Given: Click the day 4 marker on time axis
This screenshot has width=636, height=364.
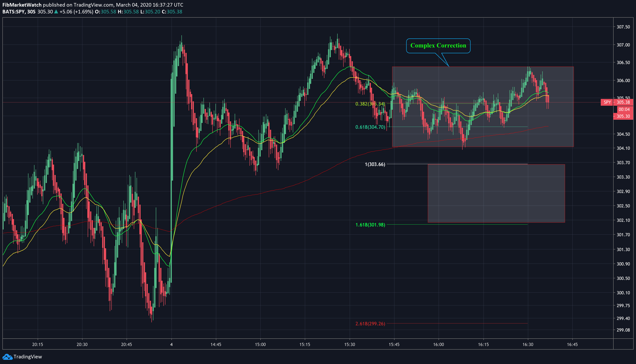Looking at the screenshot, I should click(171, 345).
